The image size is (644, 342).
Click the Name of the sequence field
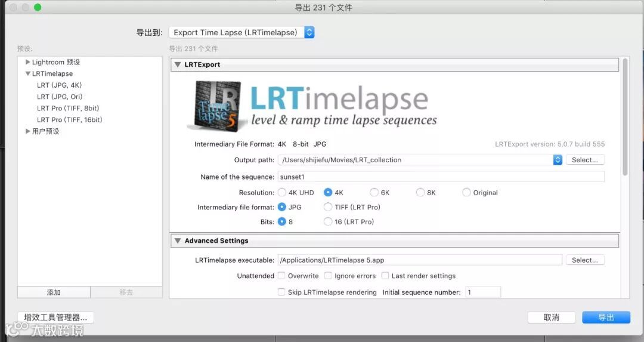click(x=441, y=177)
